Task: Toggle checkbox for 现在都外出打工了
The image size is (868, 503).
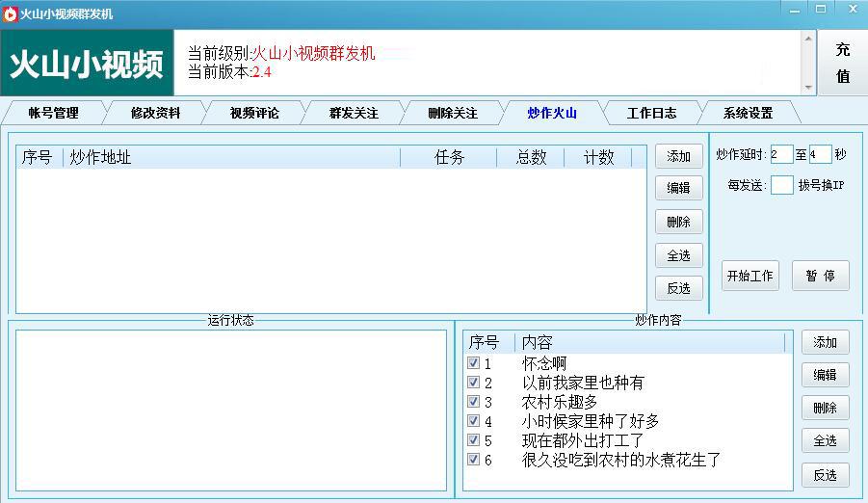Action: 473,439
